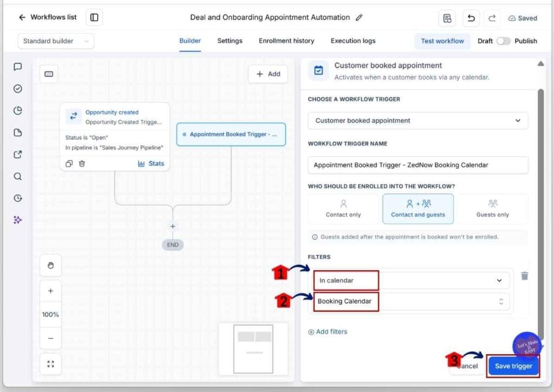Select the Opportunity created trigger card
This screenshot has height=392, width=554.
click(115, 137)
